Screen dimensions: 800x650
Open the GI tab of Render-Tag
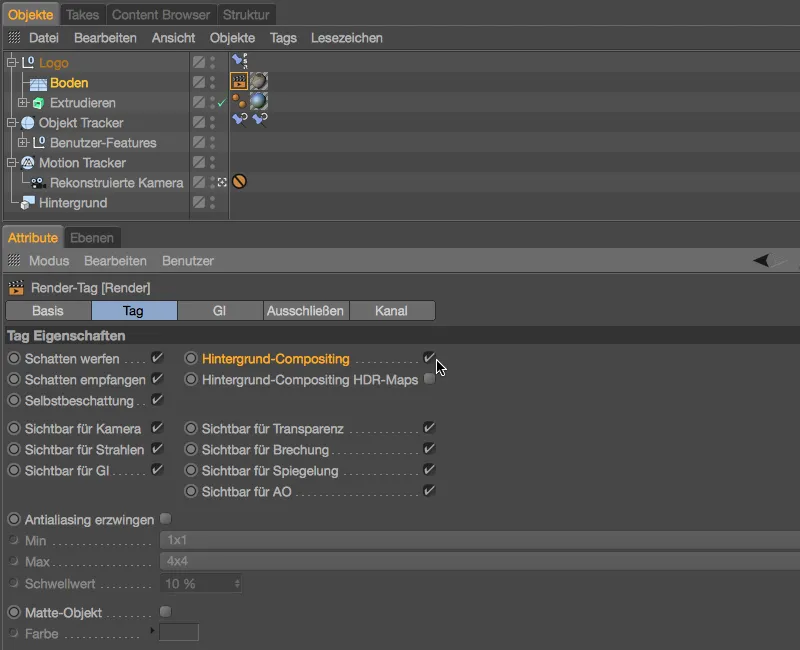[219, 311]
